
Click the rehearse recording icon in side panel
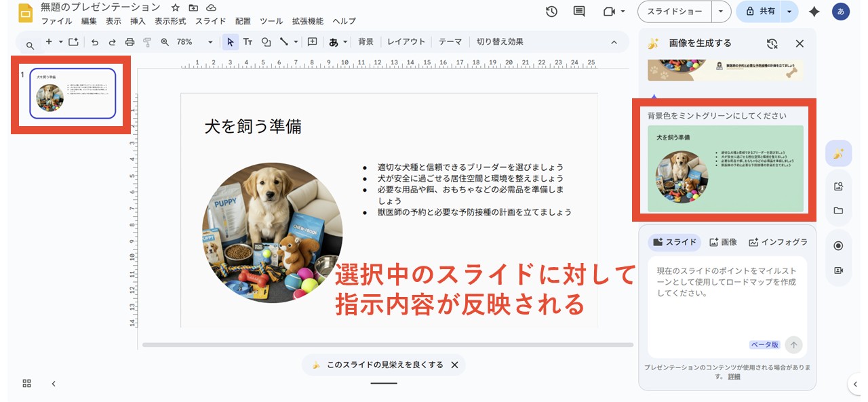[x=838, y=245]
